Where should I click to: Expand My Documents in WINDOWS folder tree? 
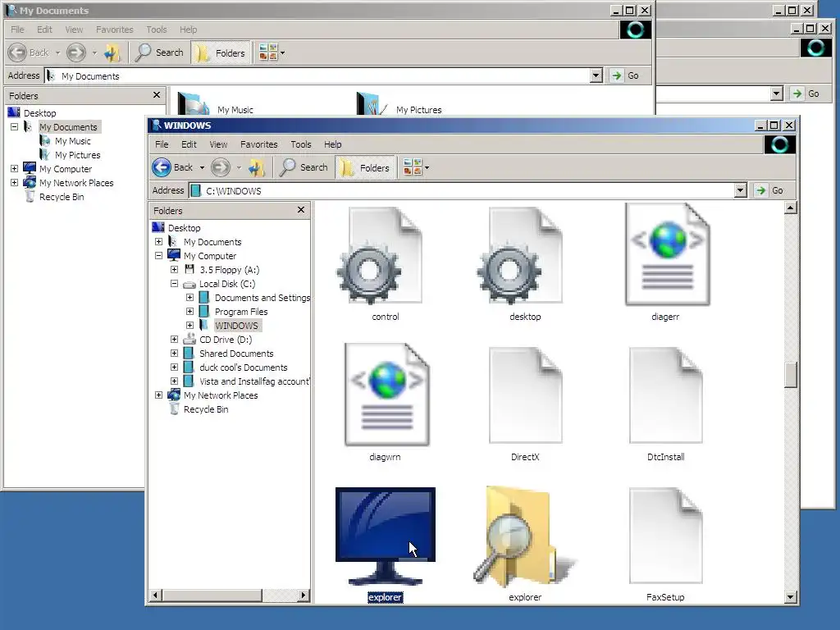(158, 242)
